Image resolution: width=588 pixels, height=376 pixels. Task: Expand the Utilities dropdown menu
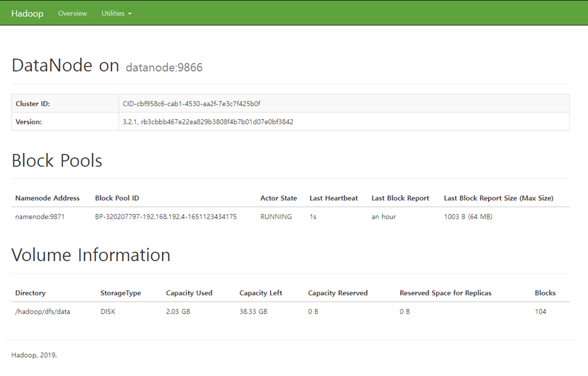point(116,13)
